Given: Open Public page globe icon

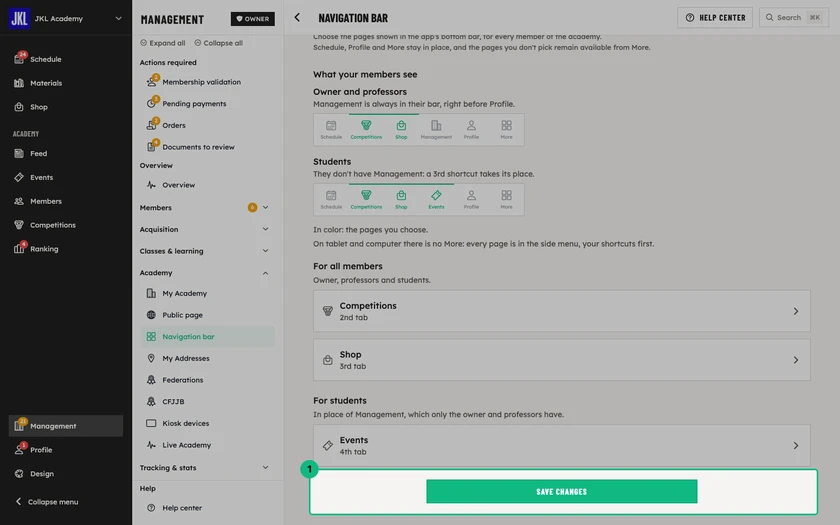Looking at the screenshot, I should (x=151, y=315).
